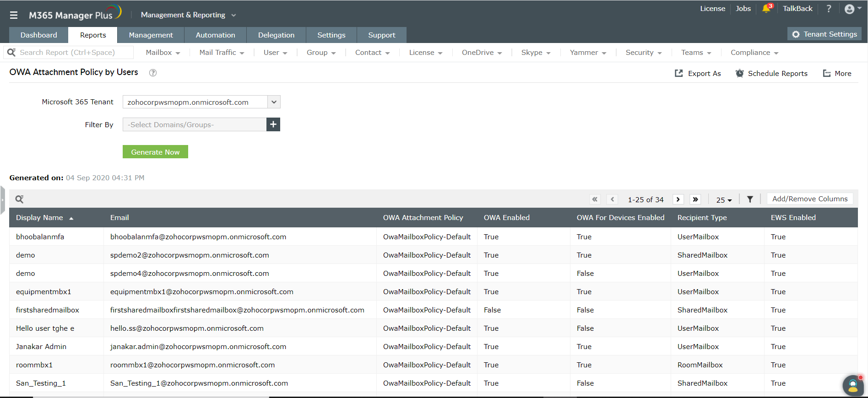
Task: Open the hamburger navigation menu
Action: click(14, 15)
